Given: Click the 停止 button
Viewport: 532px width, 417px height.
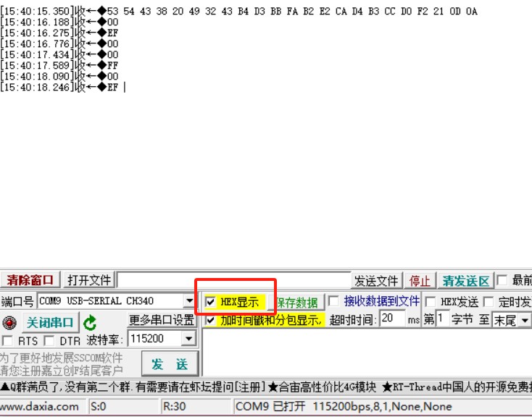Looking at the screenshot, I should pyautogui.click(x=420, y=281).
